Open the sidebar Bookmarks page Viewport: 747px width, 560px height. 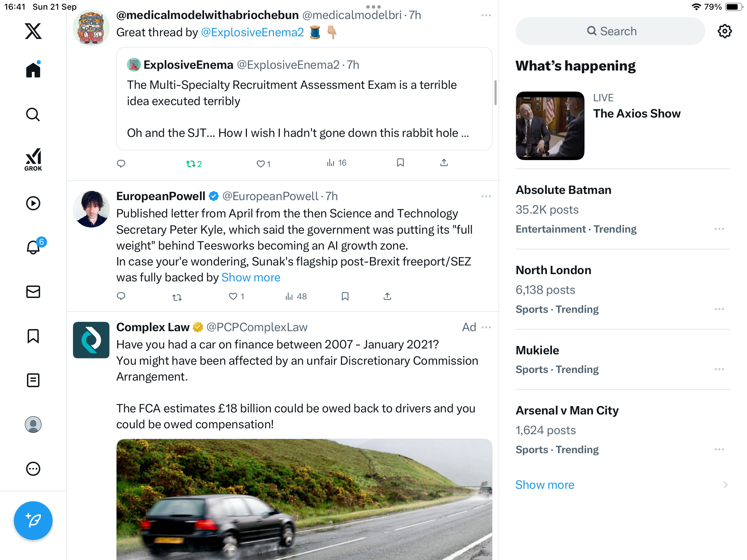(33, 336)
